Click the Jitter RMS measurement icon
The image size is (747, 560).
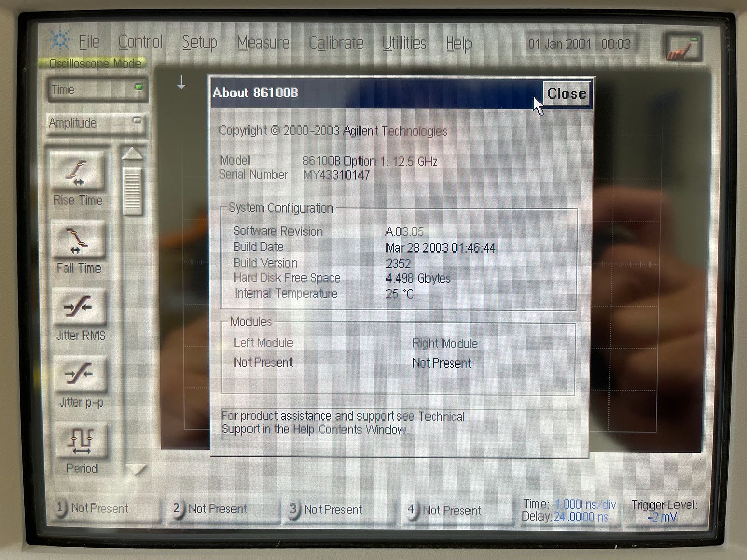79,307
